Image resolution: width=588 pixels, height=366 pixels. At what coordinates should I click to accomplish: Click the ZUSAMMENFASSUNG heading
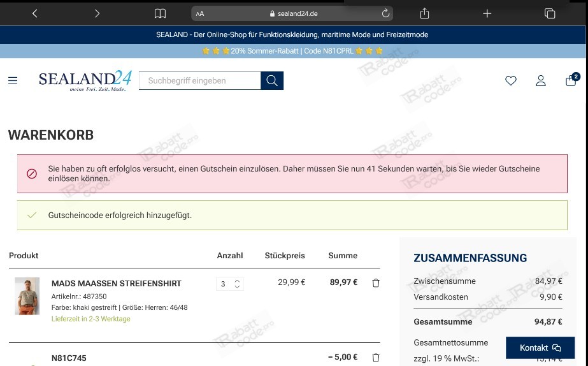coord(470,258)
